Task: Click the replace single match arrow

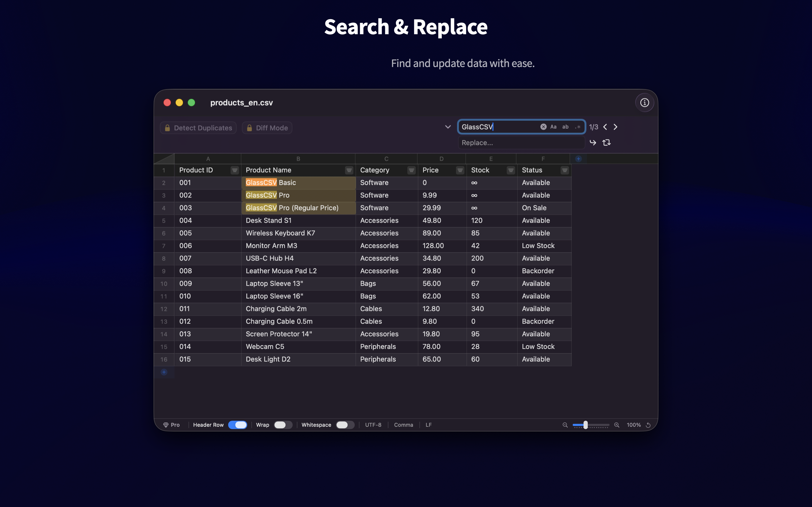Action: pos(593,143)
